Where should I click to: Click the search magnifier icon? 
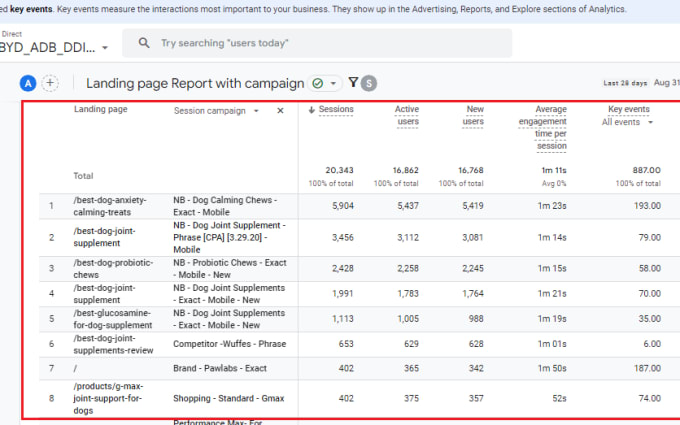coord(144,43)
